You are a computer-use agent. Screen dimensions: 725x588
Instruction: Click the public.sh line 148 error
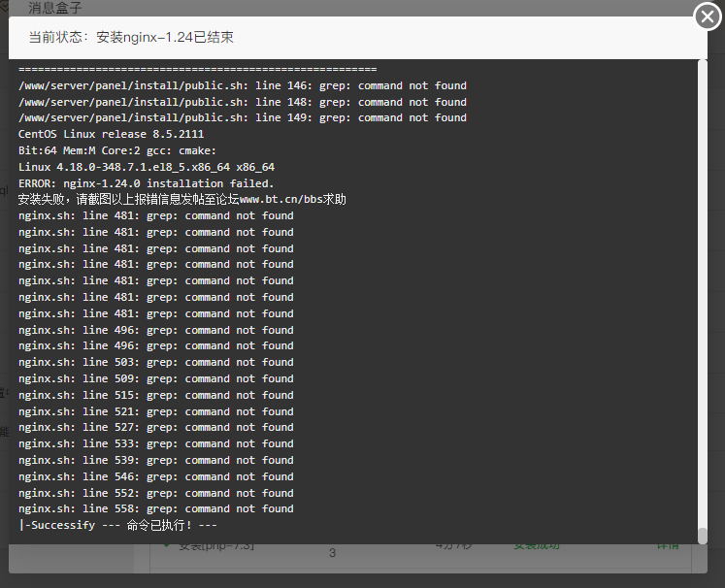[243, 102]
